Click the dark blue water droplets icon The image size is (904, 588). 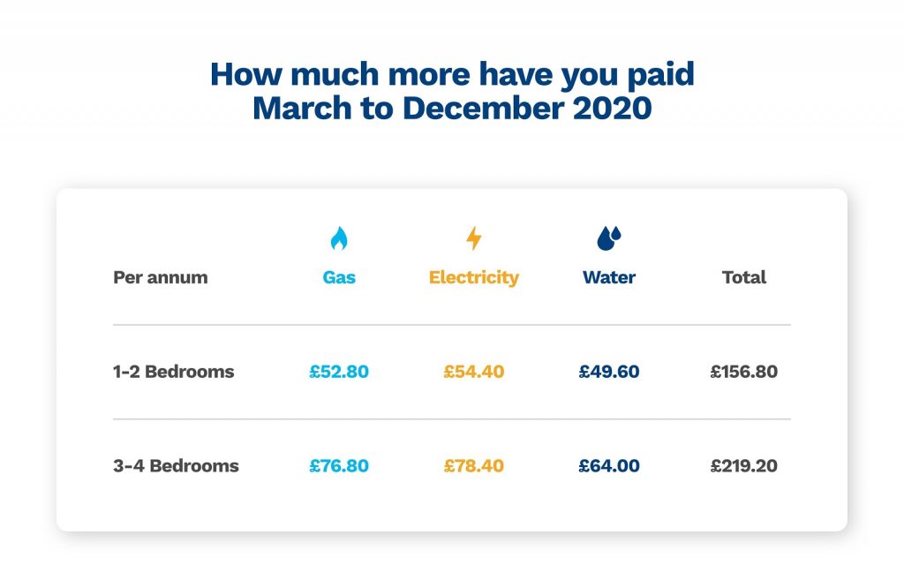(x=609, y=238)
